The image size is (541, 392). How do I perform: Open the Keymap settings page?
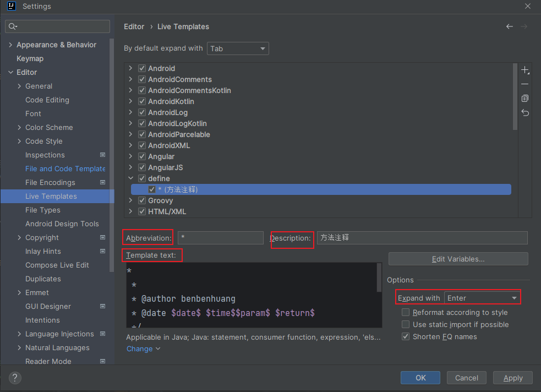tap(30, 58)
